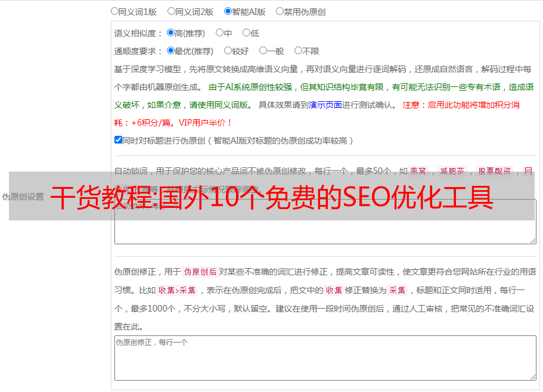This screenshot has height=392, width=543.
Task: Set 语义相似度 to 中
Action: (219, 33)
